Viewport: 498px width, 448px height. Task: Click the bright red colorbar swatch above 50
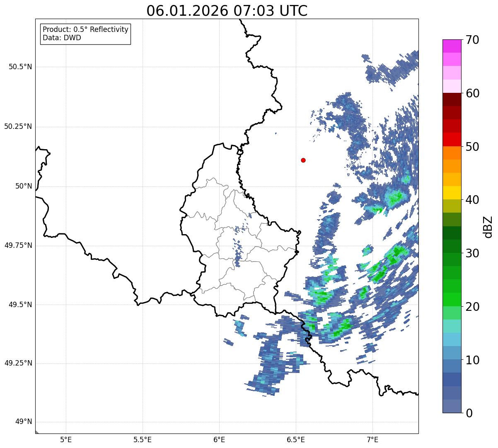pyautogui.click(x=452, y=140)
